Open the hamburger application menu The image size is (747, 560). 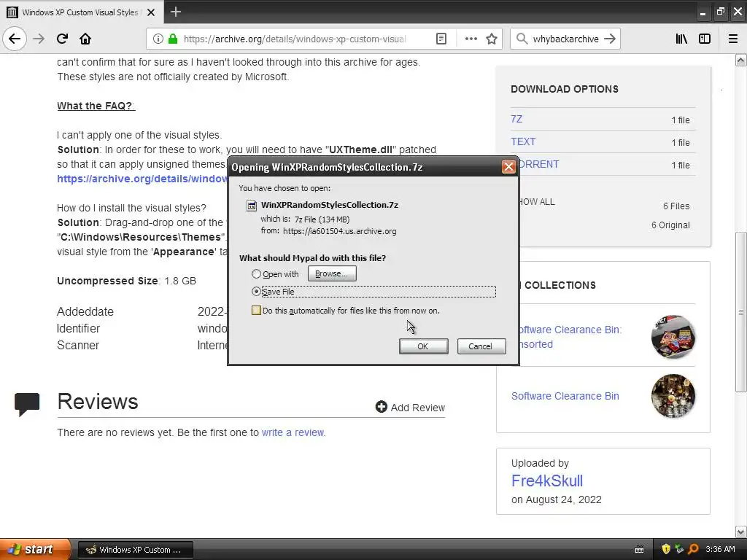click(733, 39)
